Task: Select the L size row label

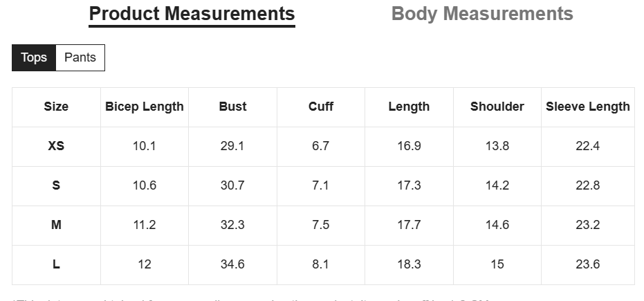Action: click(x=56, y=264)
